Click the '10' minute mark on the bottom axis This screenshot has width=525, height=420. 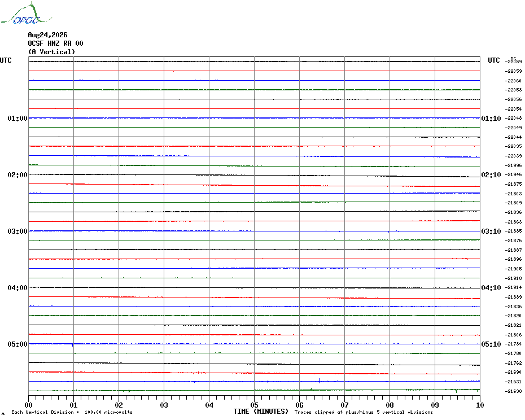pos(480,405)
